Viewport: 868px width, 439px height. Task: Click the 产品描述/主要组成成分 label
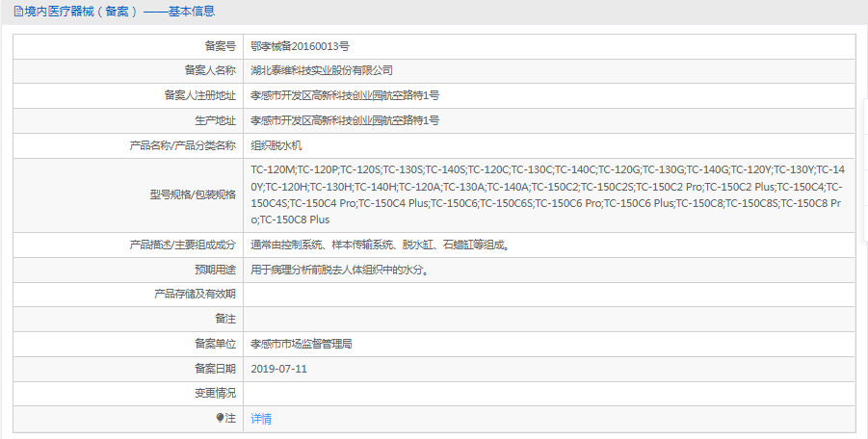point(183,245)
